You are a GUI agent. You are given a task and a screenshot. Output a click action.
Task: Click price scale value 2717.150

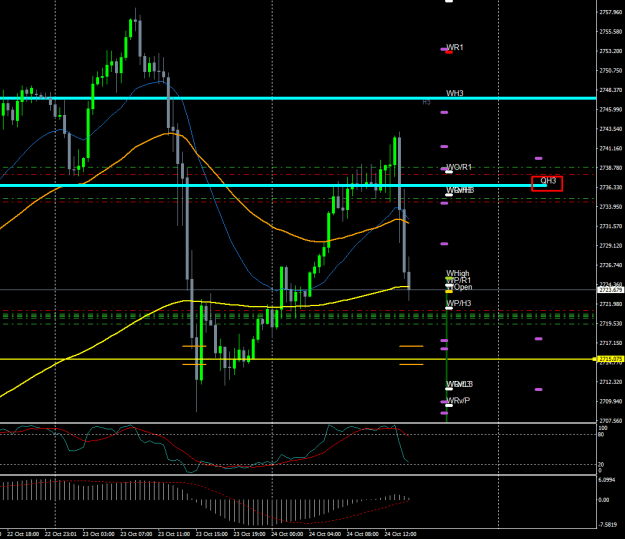click(611, 343)
